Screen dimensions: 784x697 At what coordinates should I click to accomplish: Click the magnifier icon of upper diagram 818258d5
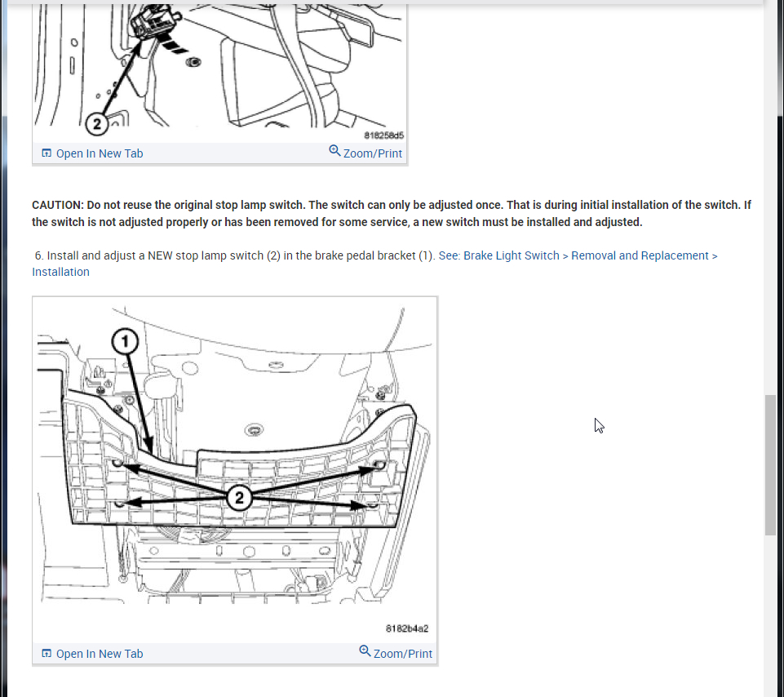[x=334, y=151]
